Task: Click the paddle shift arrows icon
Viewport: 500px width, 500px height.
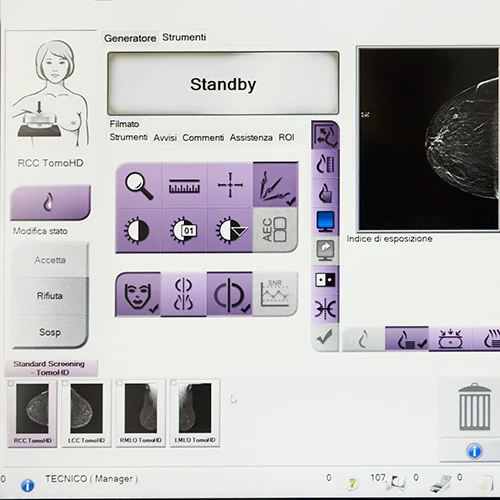Action: [x=325, y=309]
